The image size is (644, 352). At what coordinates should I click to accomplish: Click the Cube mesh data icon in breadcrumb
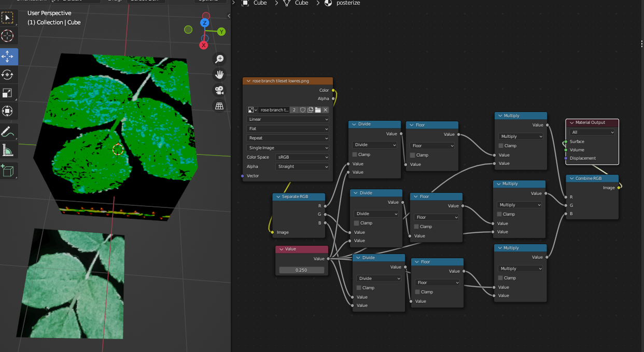[286, 3]
